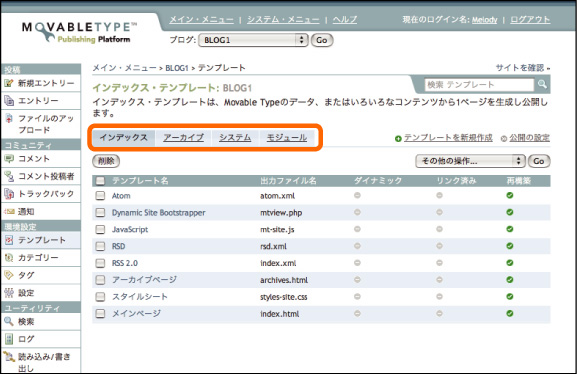The height and width of the screenshot is (374, 577).
Task: Click BLOG1 in the breadcrumb
Action: pos(177,68)
